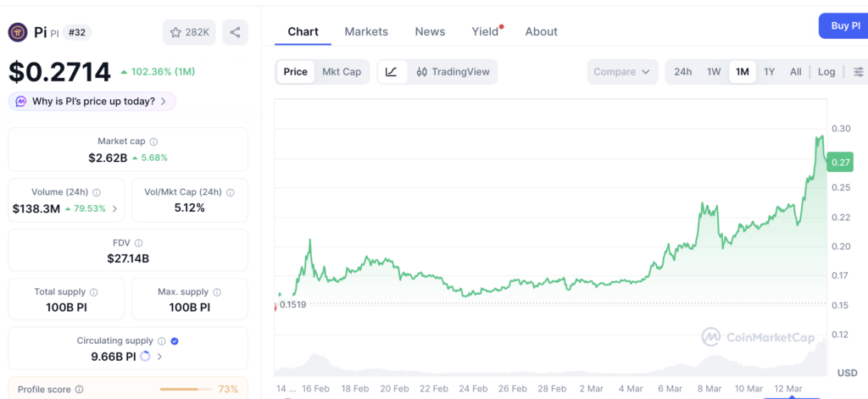Click the verified circulating supply badge
The width and height of the screenshot is (868, 399).
pos(175,341)
